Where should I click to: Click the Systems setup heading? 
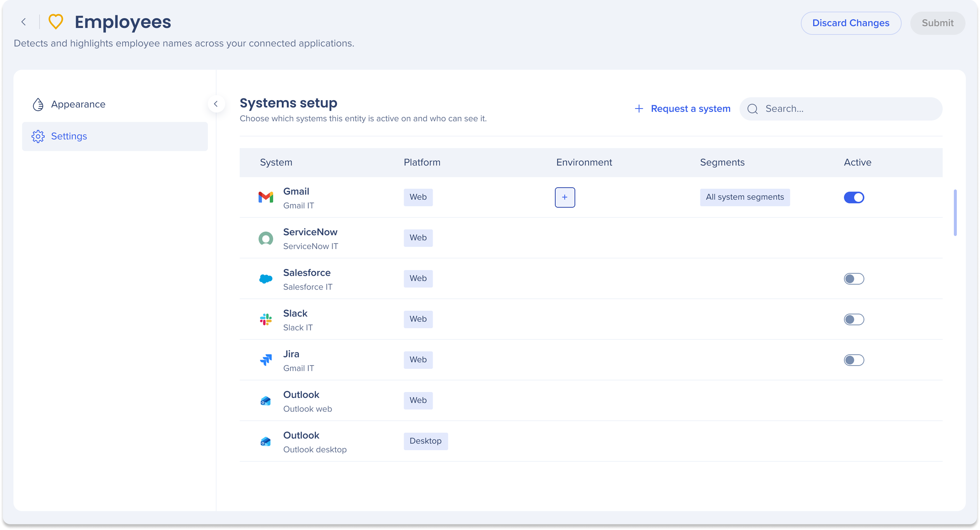[288, 103]
